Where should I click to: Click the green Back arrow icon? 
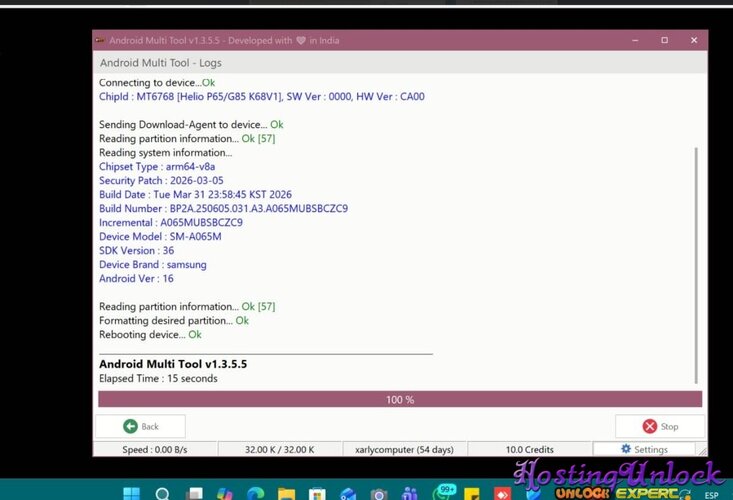pos(130,426)
